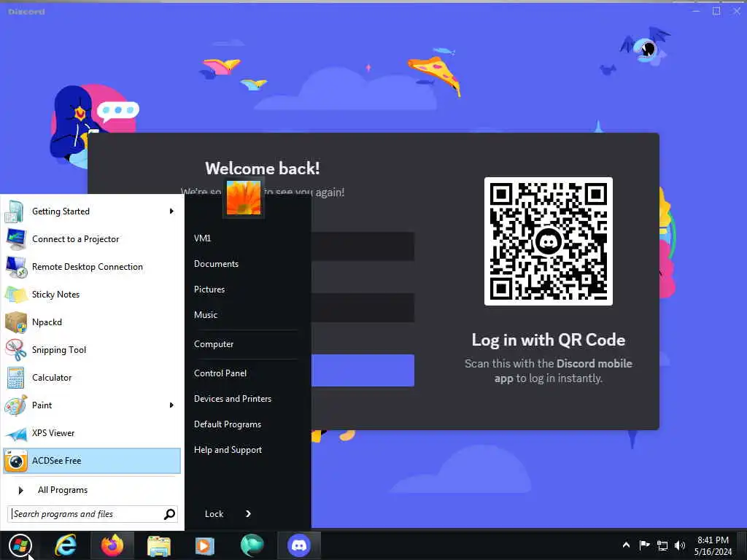Open the network tray icon
Image resolution: width=747 pixels, height=560 pixels.
[x=662, y=545]
